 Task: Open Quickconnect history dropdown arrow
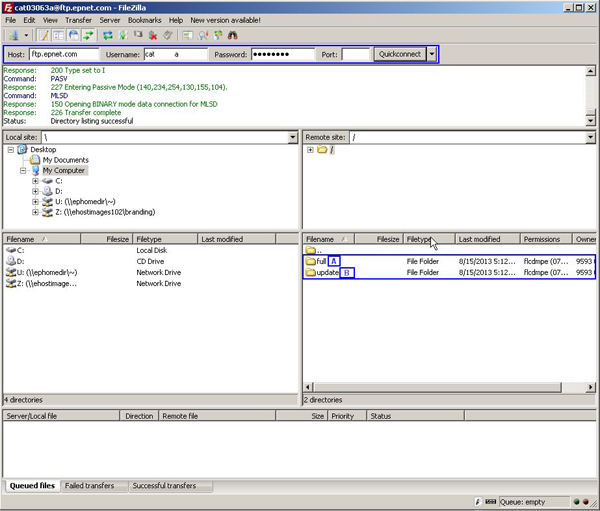click(x=432, y=54)
